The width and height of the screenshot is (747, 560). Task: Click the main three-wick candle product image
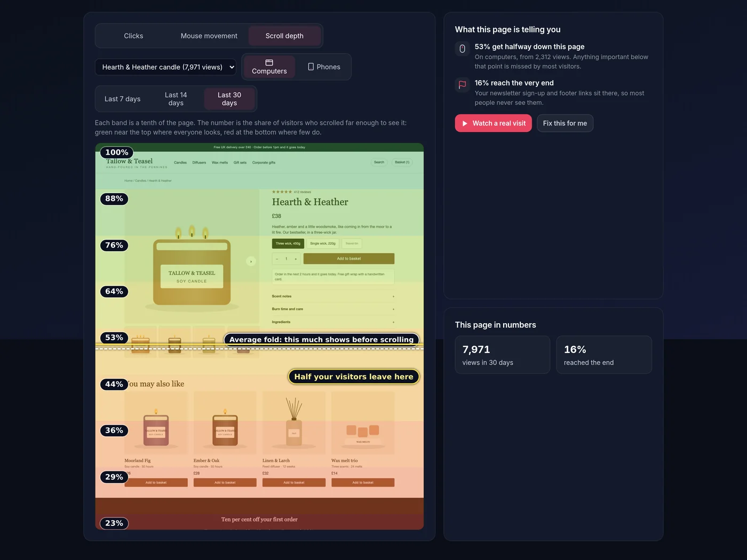point(192,257)
